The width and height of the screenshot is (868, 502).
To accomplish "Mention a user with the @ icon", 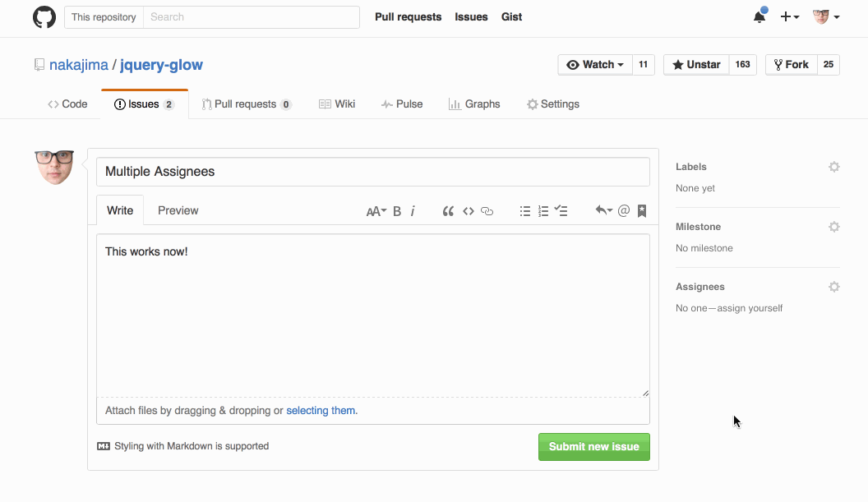I will point(624,210).
